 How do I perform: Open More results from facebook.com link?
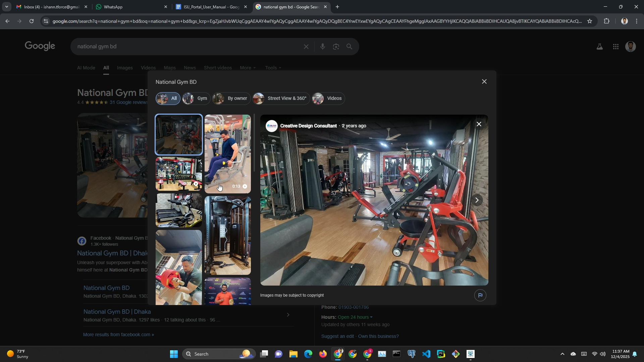pyautogui.click(x=118, y=335)
